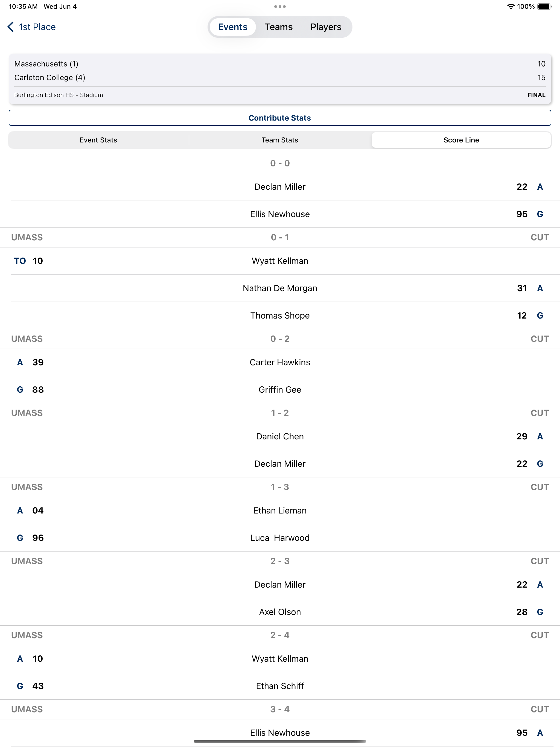The image size is (560, 747).
Task: Open the three-dot multitasking menu
Action: 280,6
